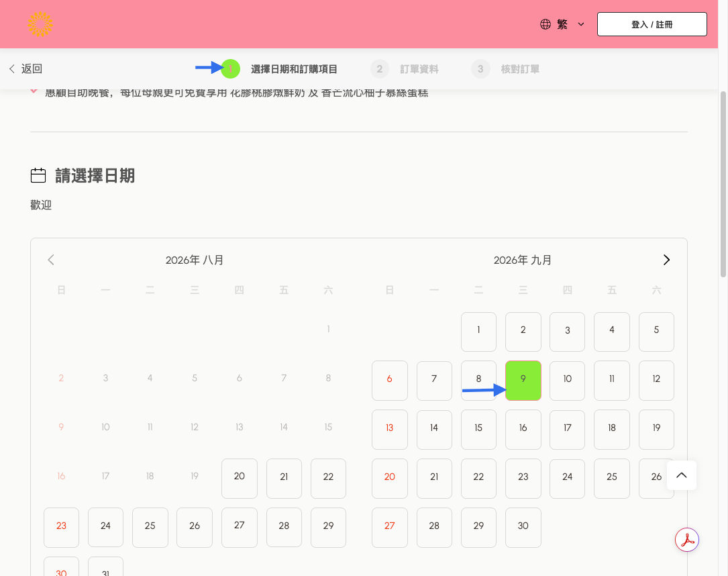Select September 3
This screenshot has height=576, width=728.
(568, 332)
